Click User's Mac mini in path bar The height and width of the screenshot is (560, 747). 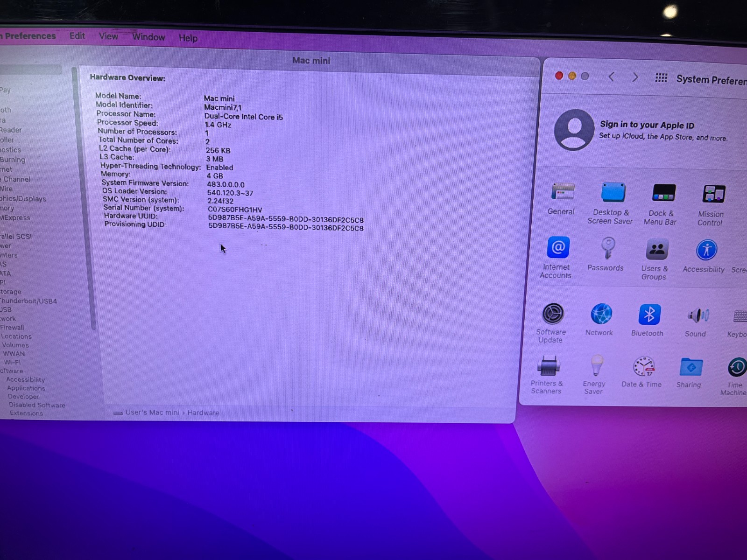[x=152, y=413]
